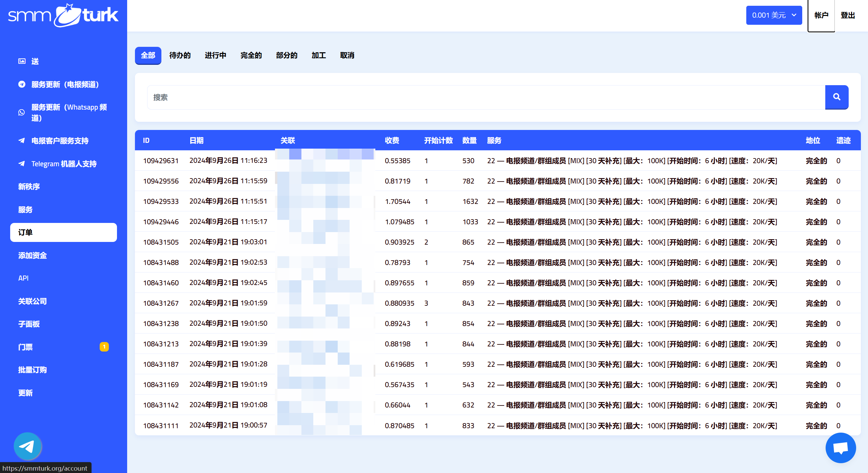The width and height of the screenshot is (868, 473).
Task: Click quantity 1033
Action: 470,222
